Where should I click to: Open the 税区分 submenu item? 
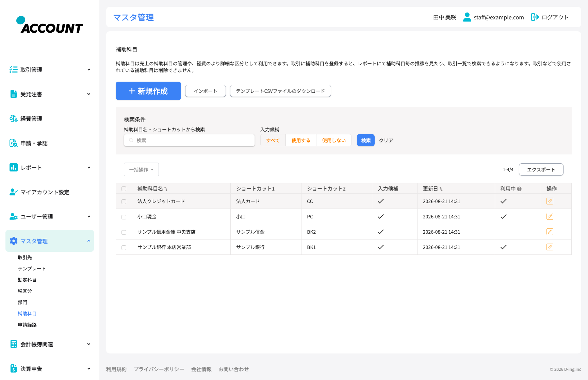point(25,291)
